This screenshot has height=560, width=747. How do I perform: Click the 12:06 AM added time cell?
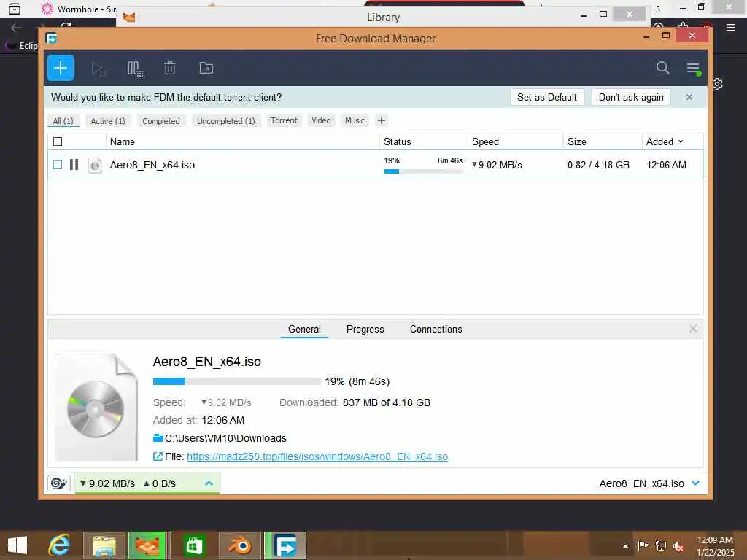[x=667, y=165]
